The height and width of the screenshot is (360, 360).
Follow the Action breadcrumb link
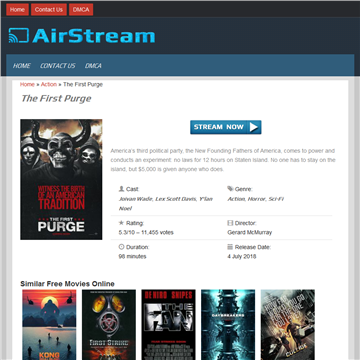click(49, 84)
